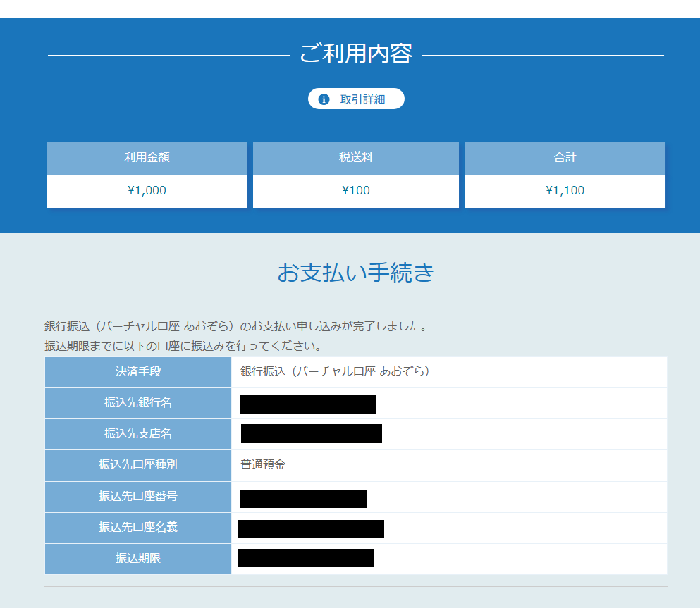Click the info icon in the 取引詳細 button
Screen dimensions: 700x608
(x=323, y=99)
